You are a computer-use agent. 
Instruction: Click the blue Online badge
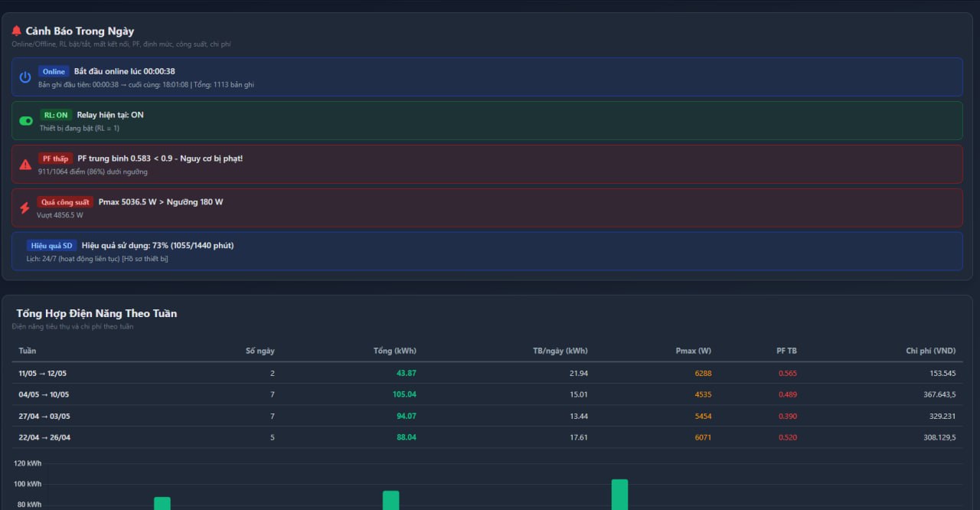point(54,71)
